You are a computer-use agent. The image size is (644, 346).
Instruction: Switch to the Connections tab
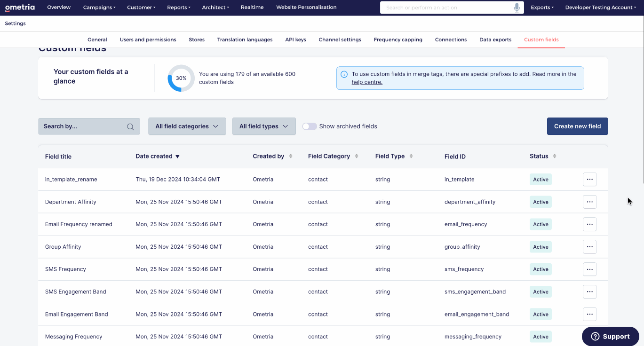click(451, 40)
